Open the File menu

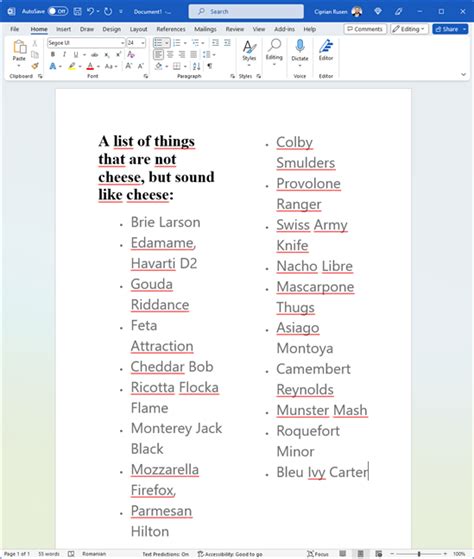point(15,29)
